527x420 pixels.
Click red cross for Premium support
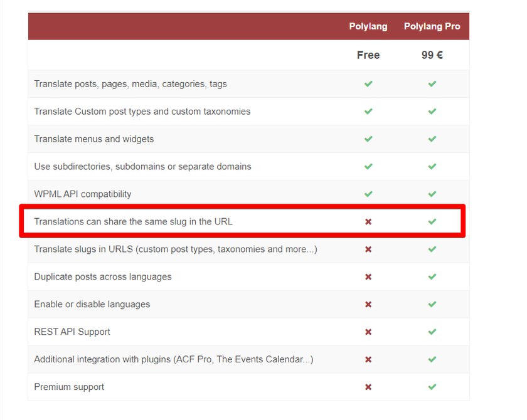click(x=368, y=387)
